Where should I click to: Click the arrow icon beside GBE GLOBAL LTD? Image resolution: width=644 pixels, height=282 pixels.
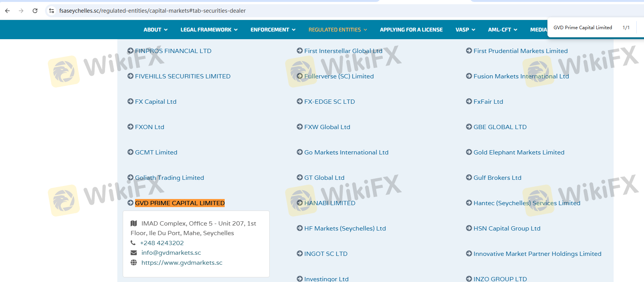(469, 127)
